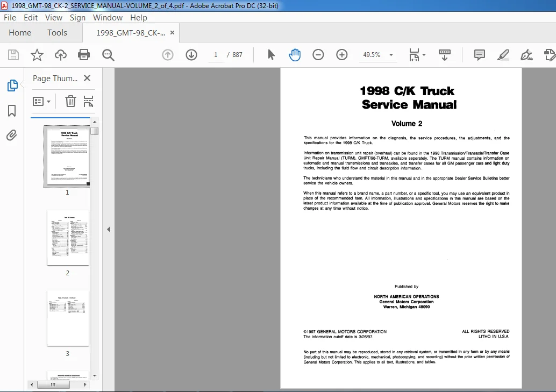Zoom in with plus icon

pos(342,55)
